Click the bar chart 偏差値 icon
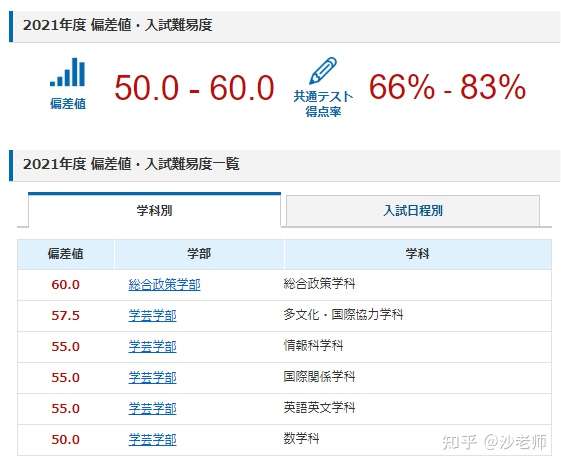 pyautogui.click(x=68, y=72)
